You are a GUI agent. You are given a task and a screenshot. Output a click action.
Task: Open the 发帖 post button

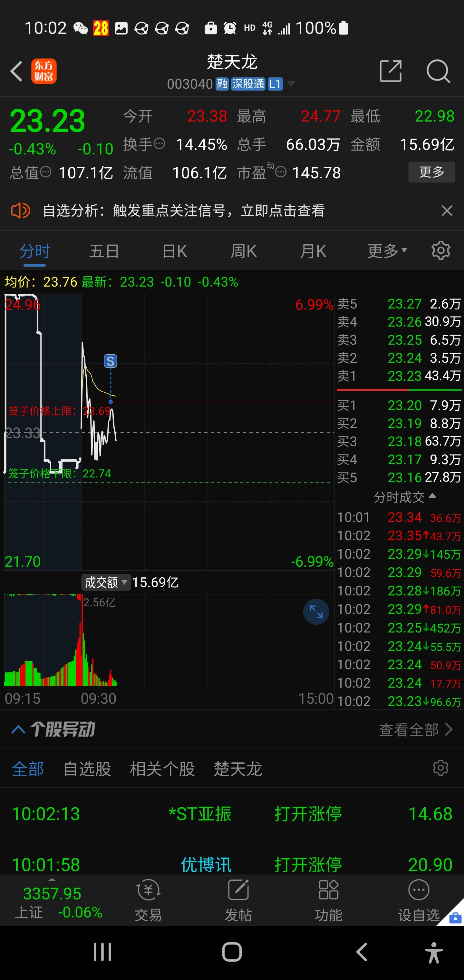(x=238, y=901)
